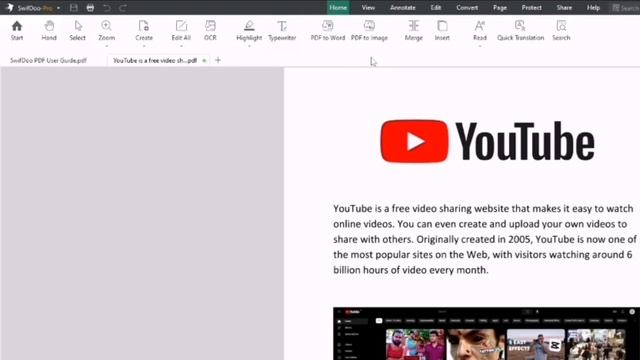Click the YouTube logo image in document
Viewport: 640px width, 360px height.
click(487, 141)
